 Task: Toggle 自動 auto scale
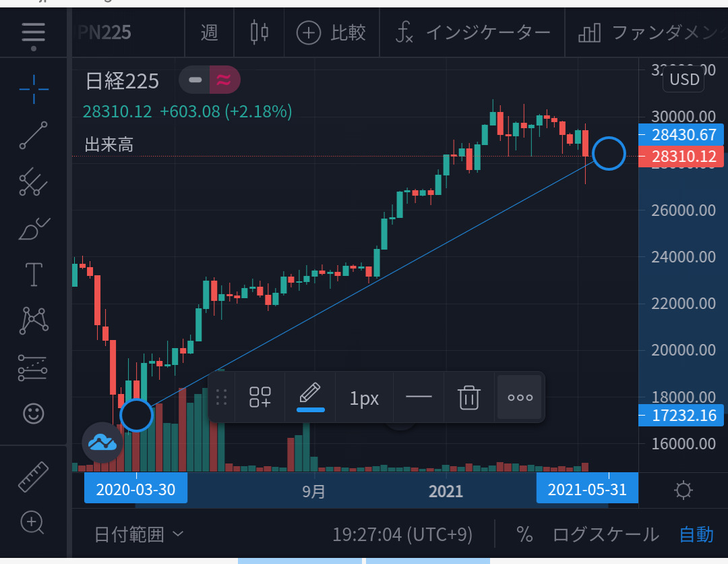click(696, 534)
